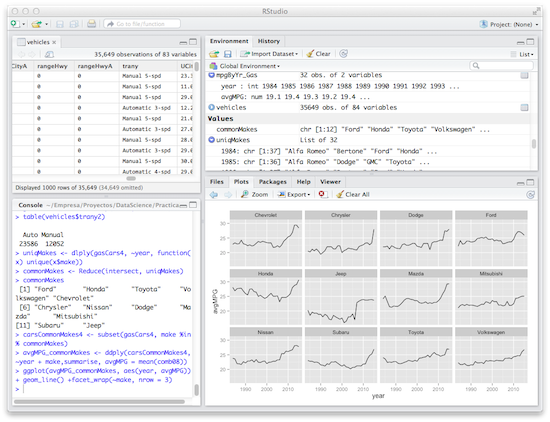
Task: Click the Chevrolet facet plot
Action: 266,239
